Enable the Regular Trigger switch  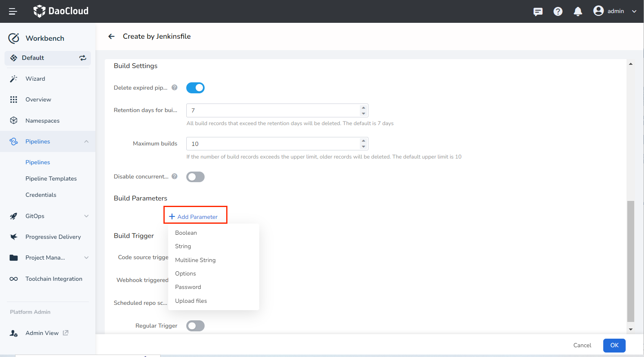195,326
